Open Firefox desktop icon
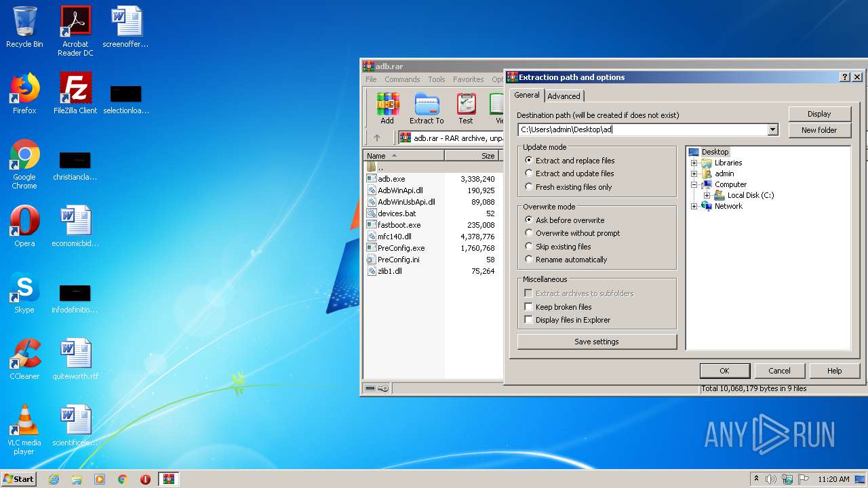868x488 pixels. click(x=24, y=94)
